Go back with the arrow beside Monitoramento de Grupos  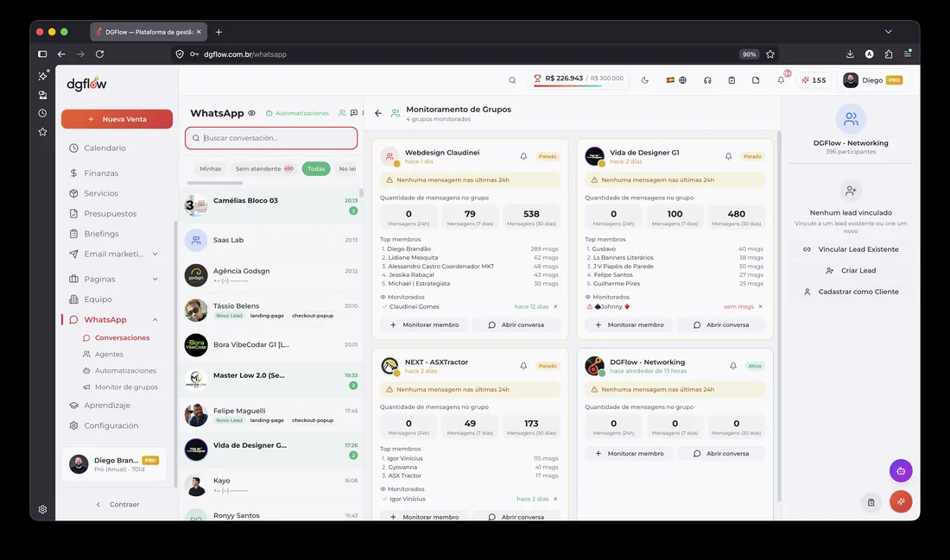pyautogui.click(x=378, y=113)
